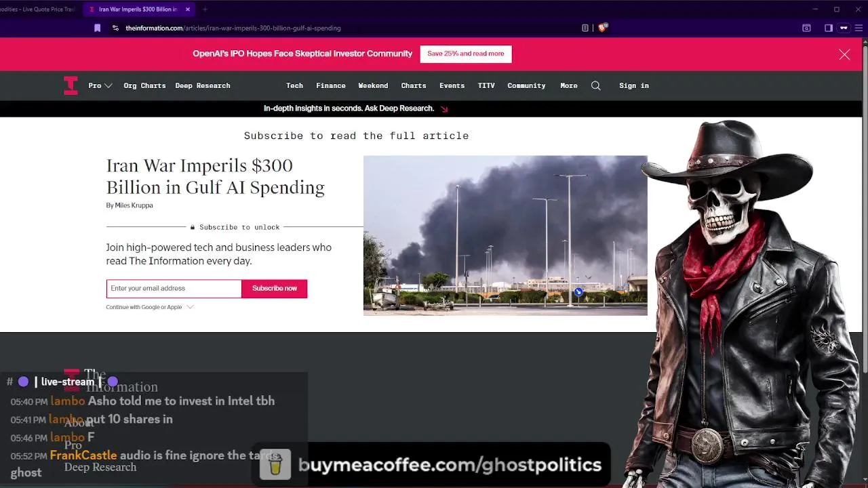Click the hash icon in chat overlay
Viewport: 868px width, 488px height.
click(9, 382)
